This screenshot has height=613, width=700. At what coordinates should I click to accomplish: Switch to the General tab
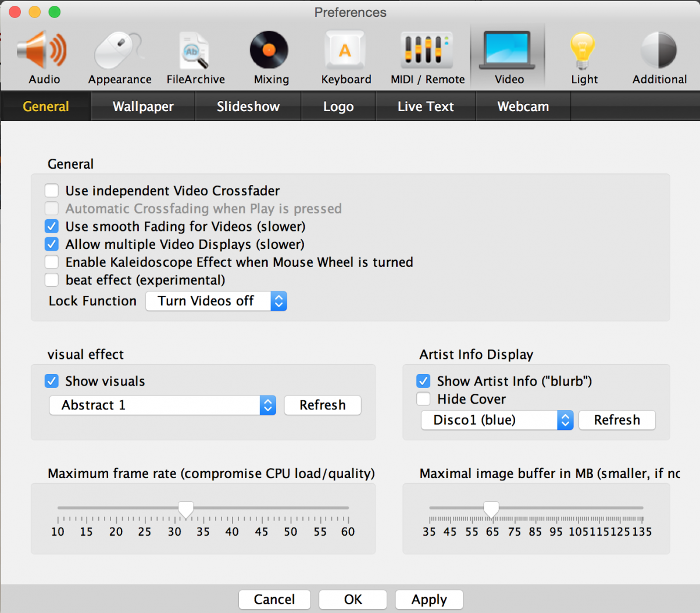[x=46, y=106]
